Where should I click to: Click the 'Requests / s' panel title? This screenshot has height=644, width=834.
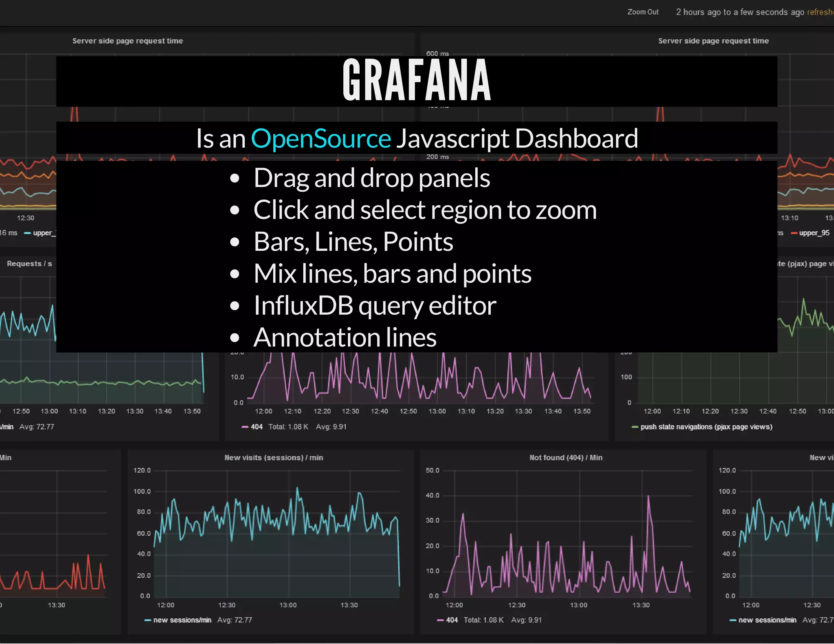[29, 264]
